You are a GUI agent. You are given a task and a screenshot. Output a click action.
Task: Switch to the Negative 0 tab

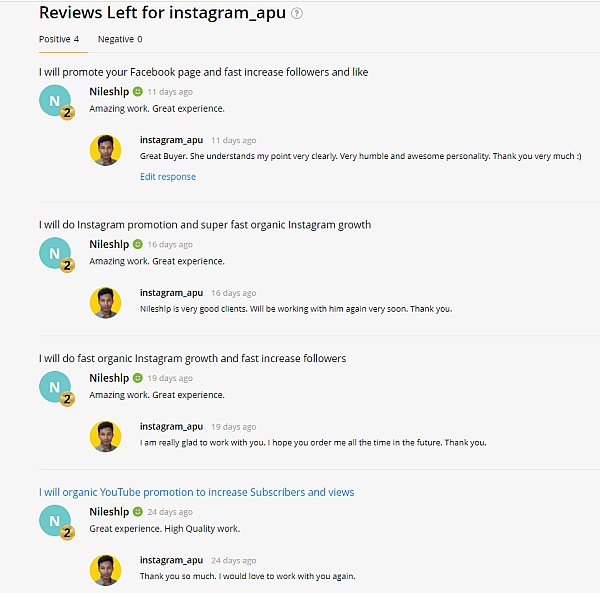click(x=120, y=39)
